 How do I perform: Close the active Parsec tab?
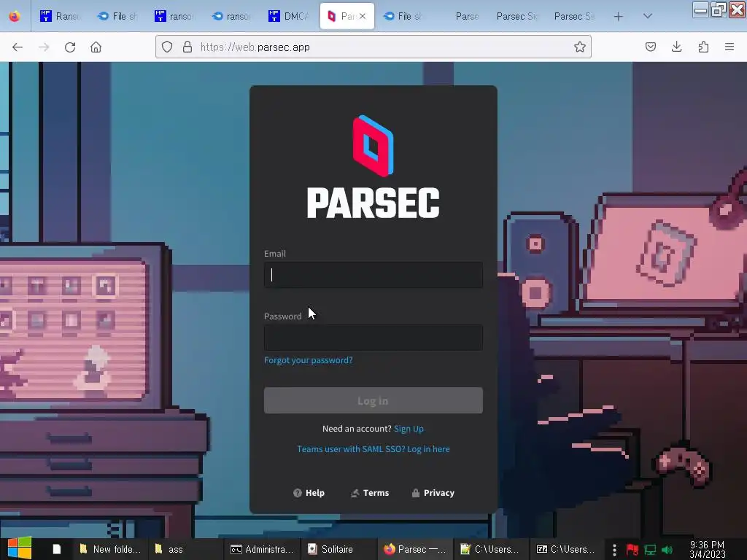[x=363, y=16]
